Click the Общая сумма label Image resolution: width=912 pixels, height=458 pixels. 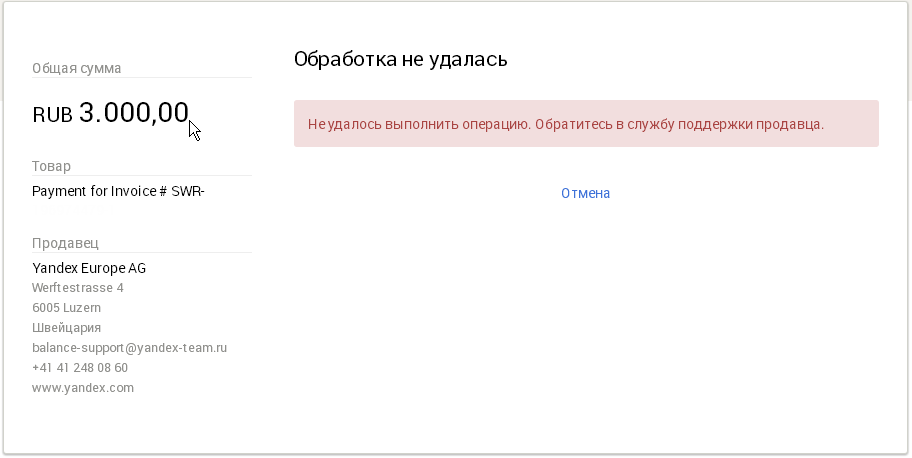click(77, 69)
